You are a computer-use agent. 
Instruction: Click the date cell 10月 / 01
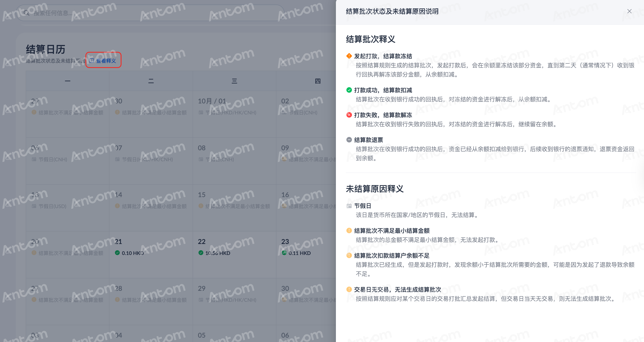point(235,114)
